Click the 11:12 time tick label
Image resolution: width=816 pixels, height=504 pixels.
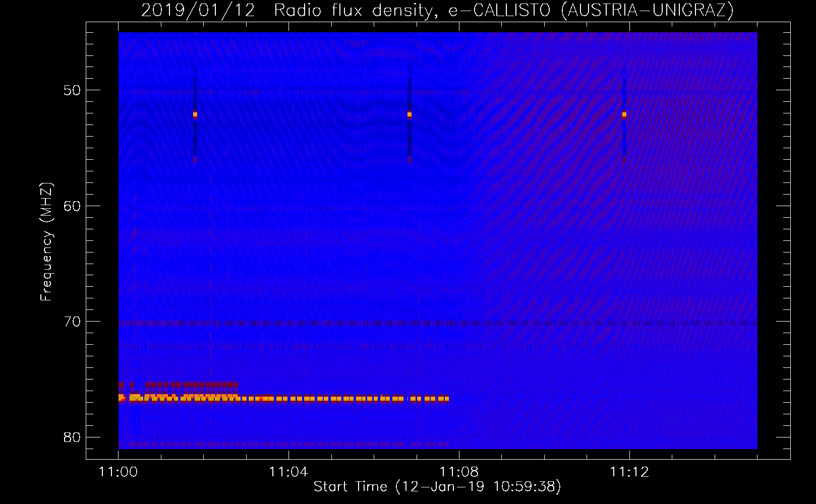coord(629,472)
